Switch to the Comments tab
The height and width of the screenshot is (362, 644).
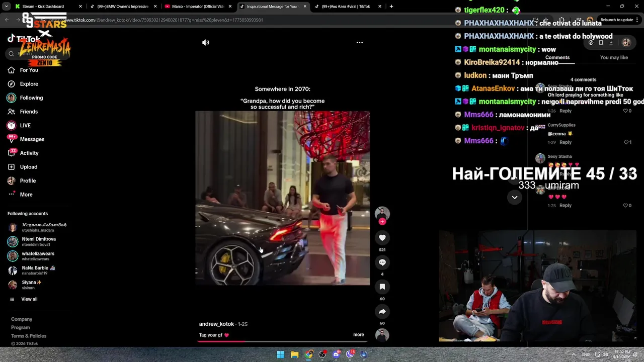coord(557,58)
